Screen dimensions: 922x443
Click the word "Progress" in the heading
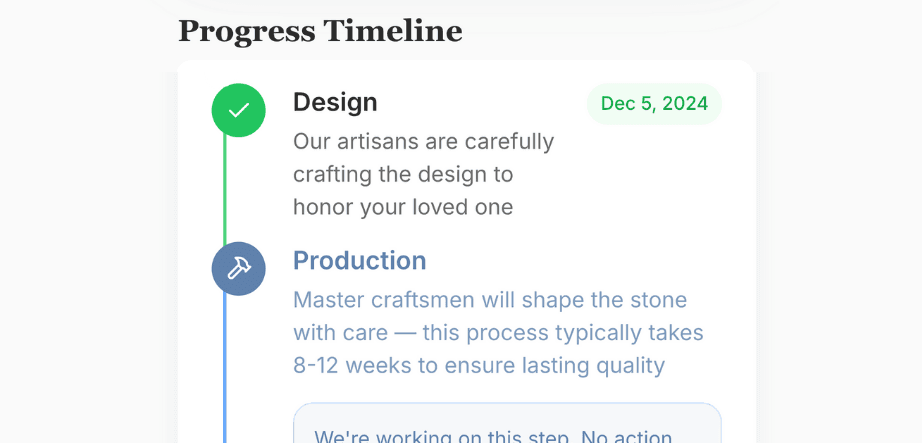[246, 31]
